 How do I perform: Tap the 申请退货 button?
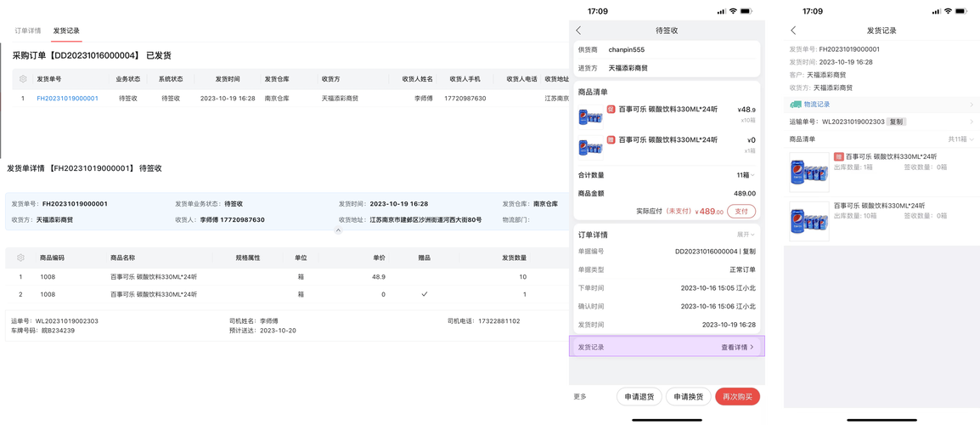(x=639, y=397)
